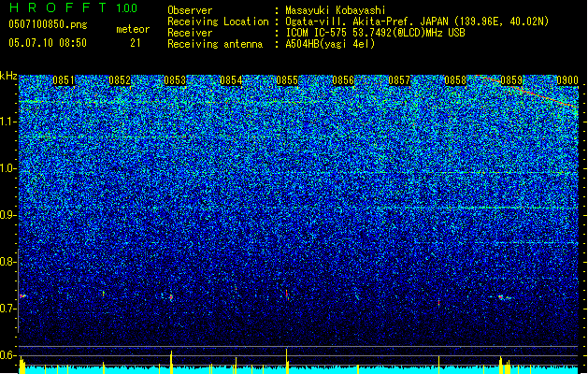Click the timestamp 05.07.10 08:50
Image resolution: width=588 pixels, height=374 pixels.
(x=48, y=43)
